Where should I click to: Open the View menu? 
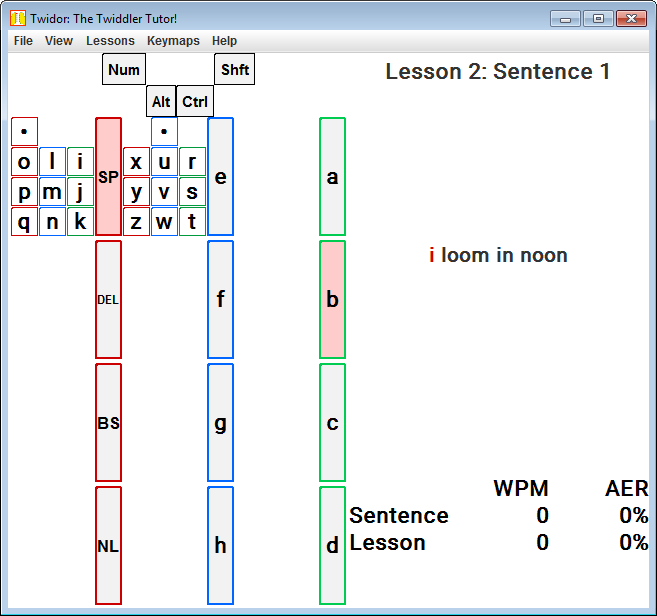pos(59,41)
